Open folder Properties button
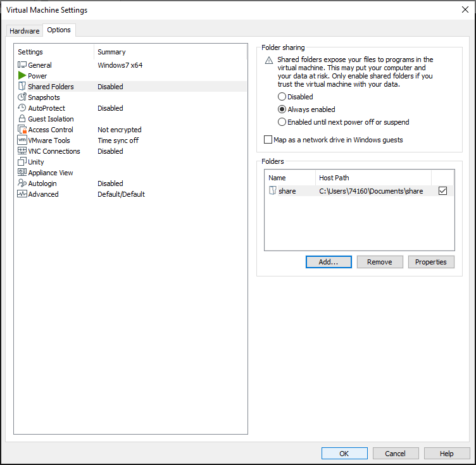Viewport: 476px width, 465px height. coord(431,262)
